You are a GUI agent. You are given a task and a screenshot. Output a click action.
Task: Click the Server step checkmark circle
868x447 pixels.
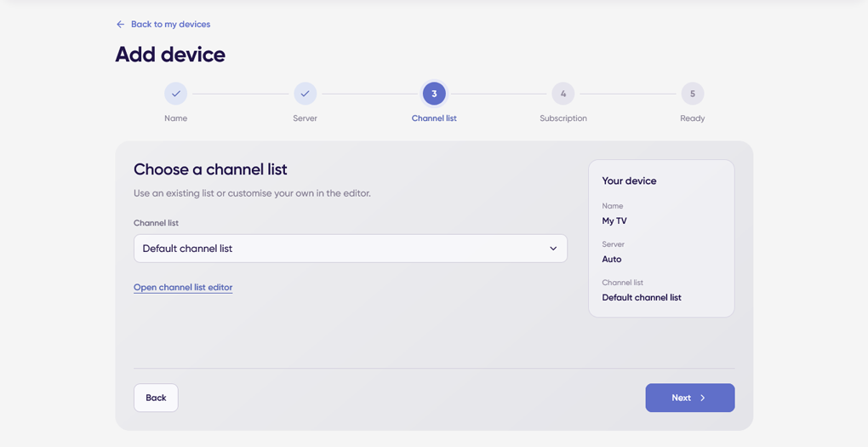click(305, 94)
